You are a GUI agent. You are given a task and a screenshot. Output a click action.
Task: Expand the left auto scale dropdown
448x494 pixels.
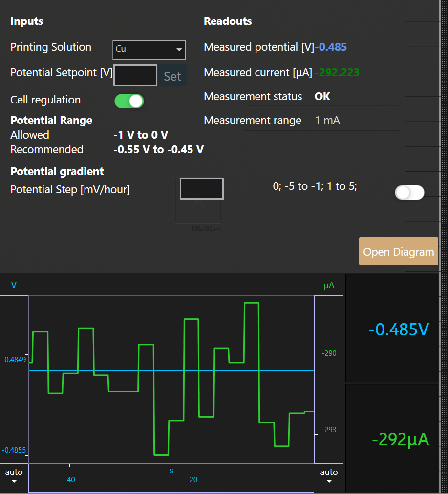[x=14, y=476]
